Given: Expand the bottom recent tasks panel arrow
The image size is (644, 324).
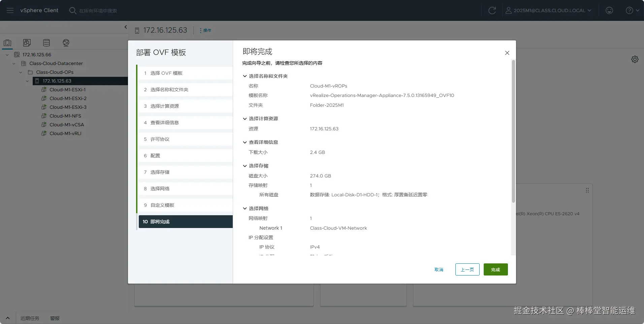Looking at the screenshot, I should 7,318.
